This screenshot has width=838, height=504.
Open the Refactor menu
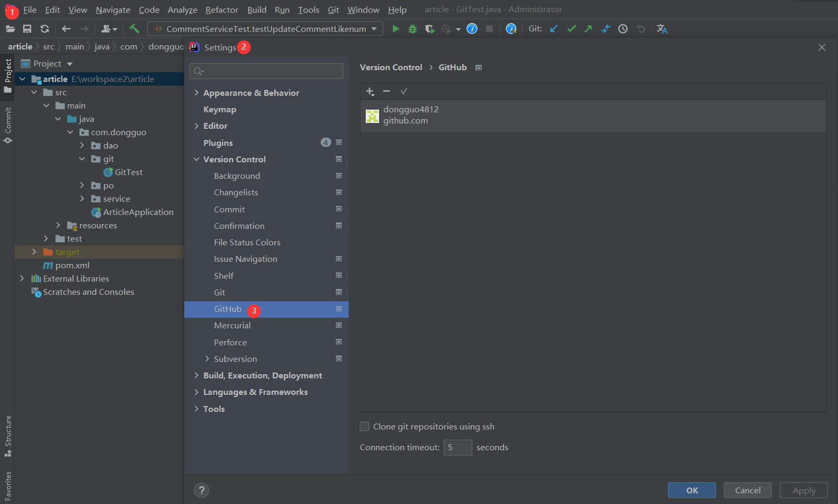tap(222, 10)
